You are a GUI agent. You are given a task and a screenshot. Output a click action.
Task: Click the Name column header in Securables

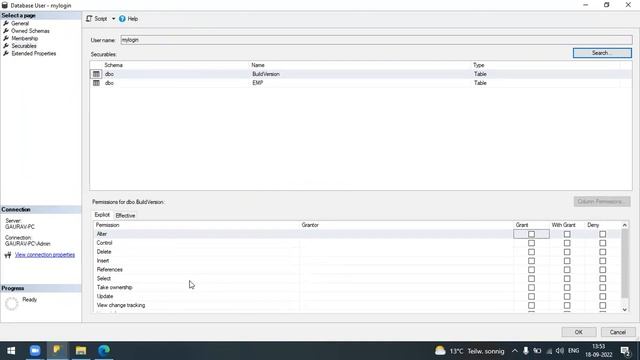[258, 65]
